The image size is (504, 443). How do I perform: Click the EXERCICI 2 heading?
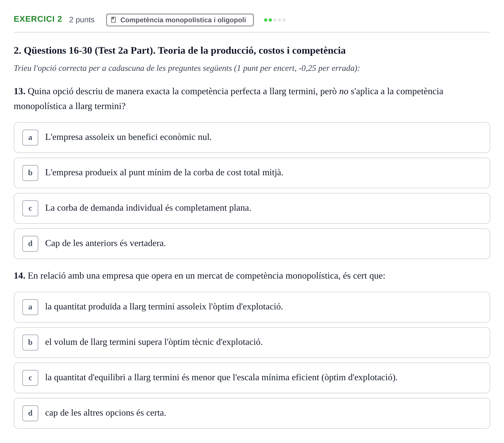coord(38,19)
